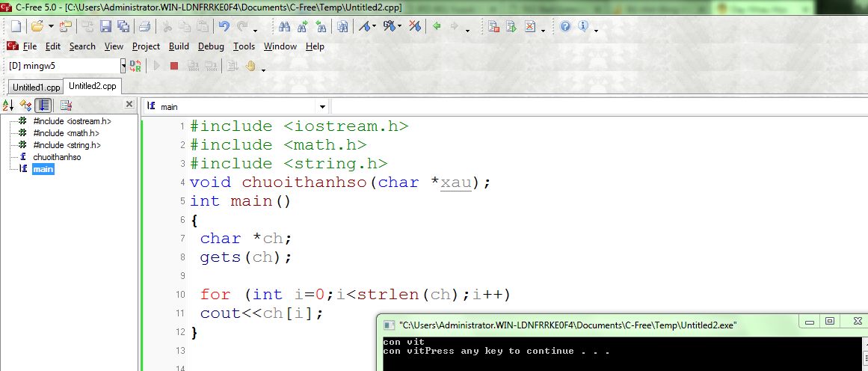The height and width of the screenshot is (371, 868).
Task: Stop the running program with red square
Action: click(174, 66)
